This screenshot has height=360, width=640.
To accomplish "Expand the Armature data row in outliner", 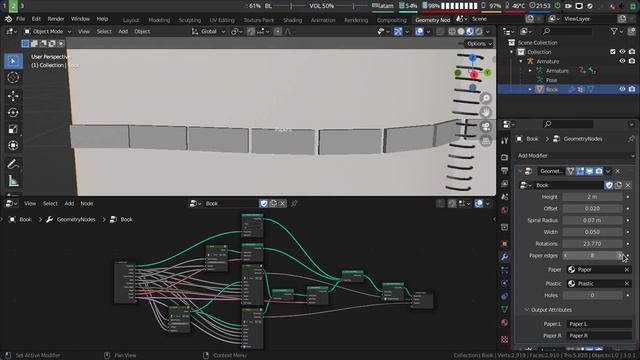I will click(530, 71).
